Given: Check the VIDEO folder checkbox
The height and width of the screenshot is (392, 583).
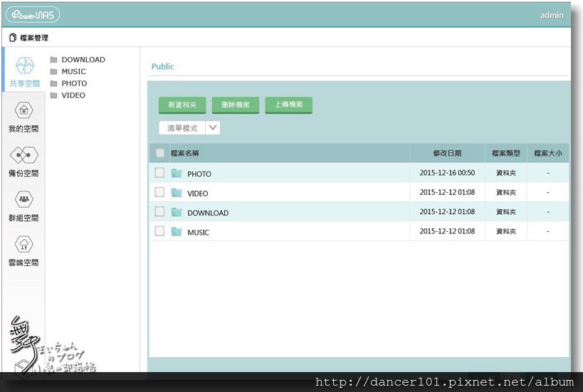Looking at the screenshot, I should point(159,192).
